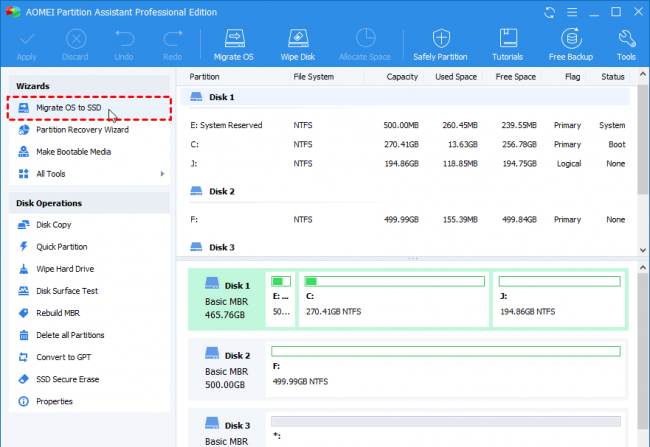Choose Rebuild MBR
The height and width of the screenshot is (447, 650).
(89, 313)
